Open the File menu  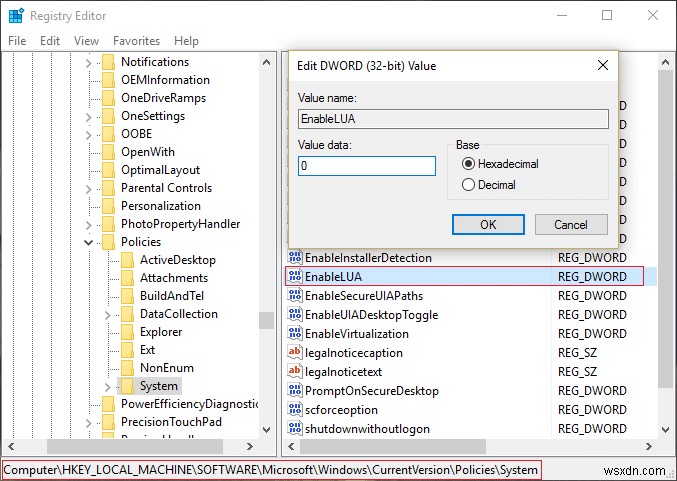click(x=17, y=41)
